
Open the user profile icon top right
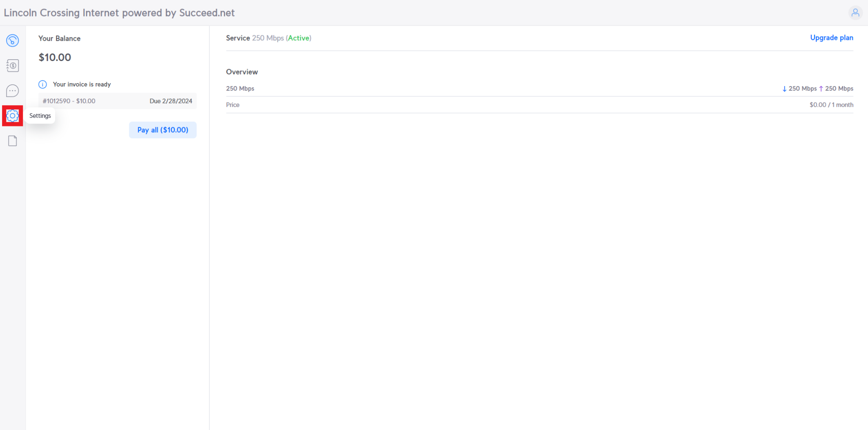point(855,13)
